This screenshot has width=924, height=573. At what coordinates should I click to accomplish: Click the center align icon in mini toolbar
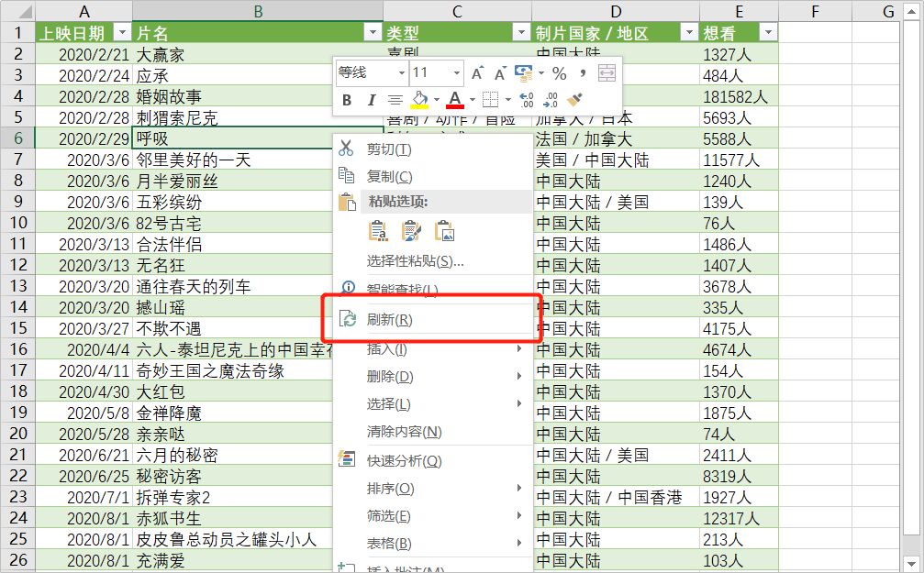(x=395, y=100)
